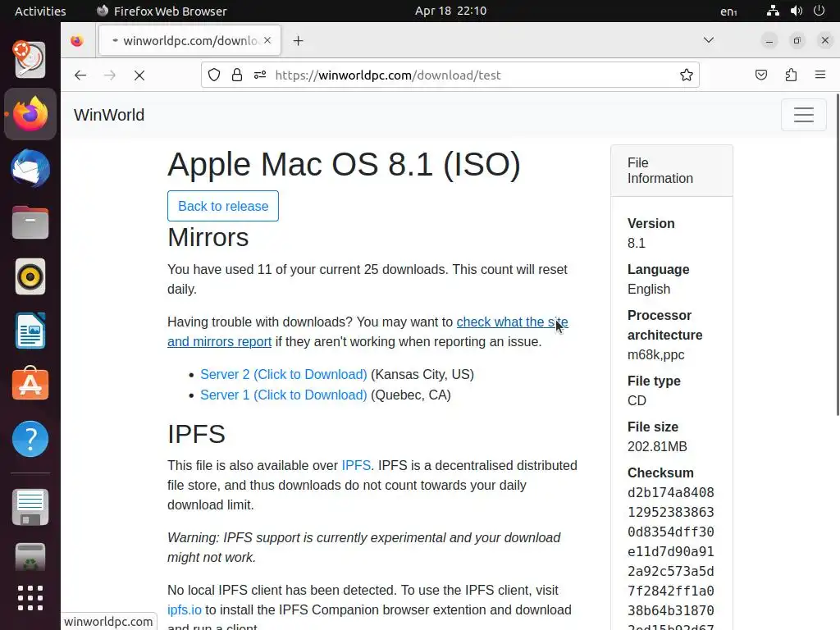Click the network status icon in top bar
840x630 pixels.
tap(773, 11)
